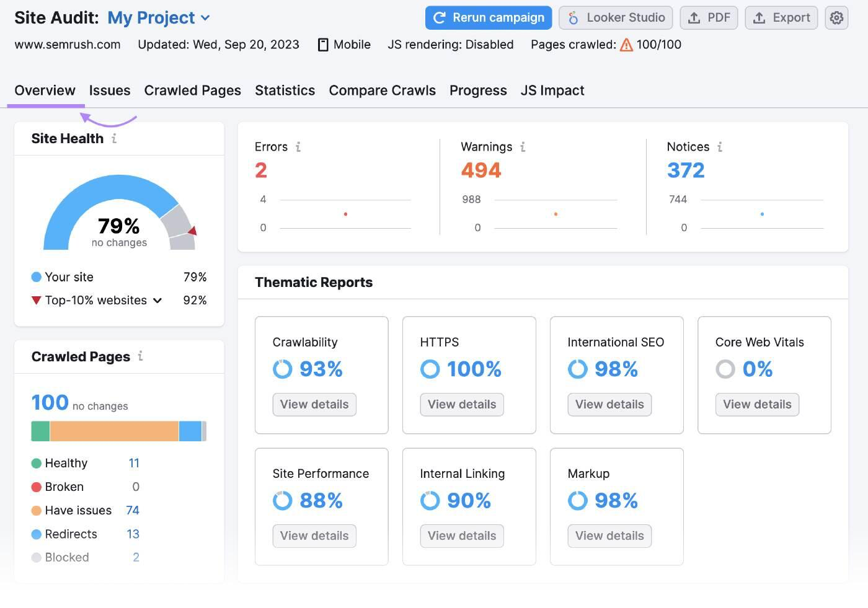View details for Core Web Vitals
The image size is (868, 608).
coord(757,405)
